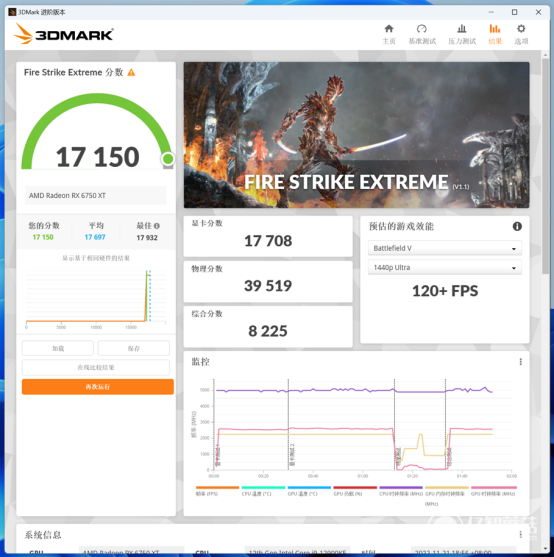Image resolution: width=554 pixels, height=557 pixels.
Task: Go to the home tab (主页)
Action: point(389,34)
